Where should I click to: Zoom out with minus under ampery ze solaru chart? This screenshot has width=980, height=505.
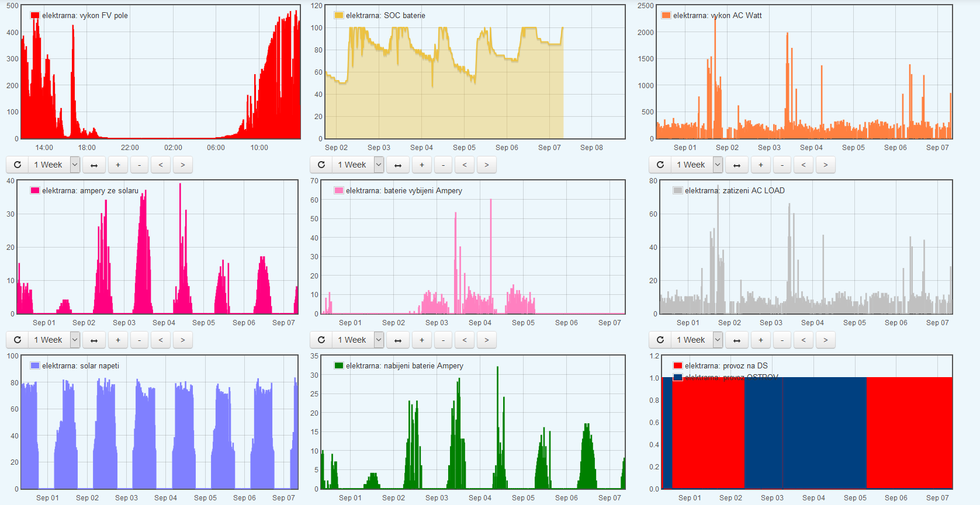[x=139, y=340]
